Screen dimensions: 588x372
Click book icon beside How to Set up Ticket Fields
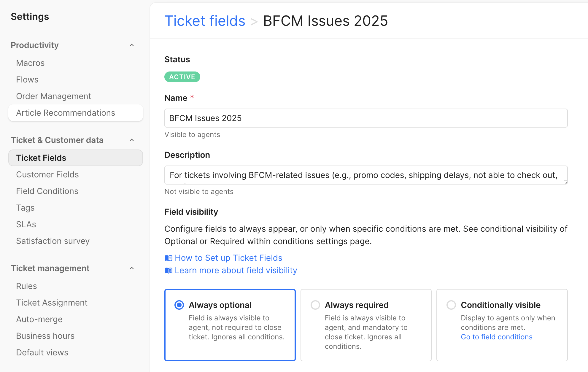pyautogui.click(x=169, y=258)
